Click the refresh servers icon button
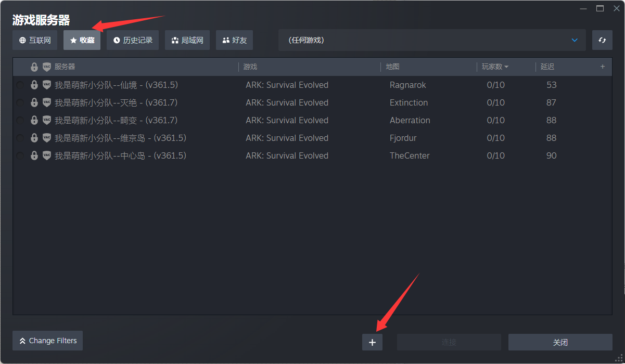This screenshot has height=364, width=625. pos(602,40)
